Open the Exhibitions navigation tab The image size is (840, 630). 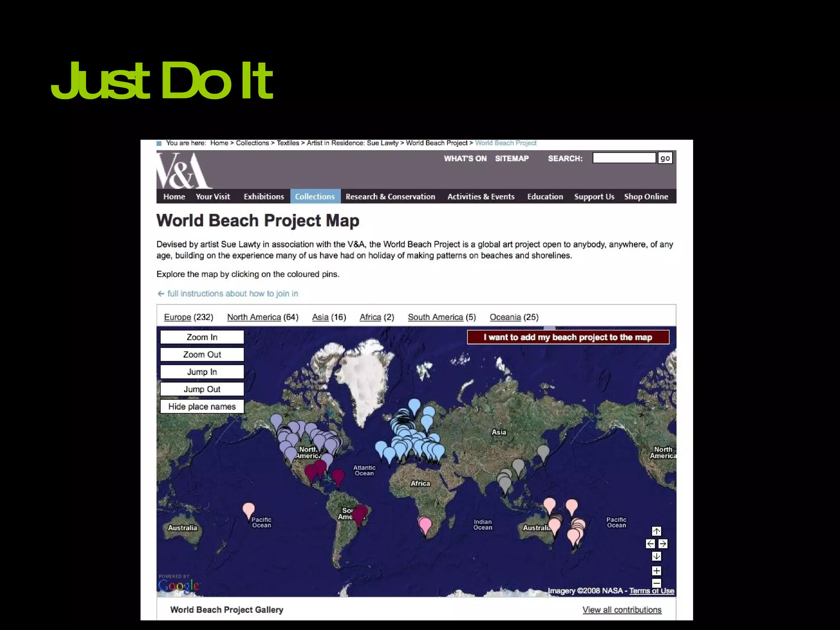point(264,196)
